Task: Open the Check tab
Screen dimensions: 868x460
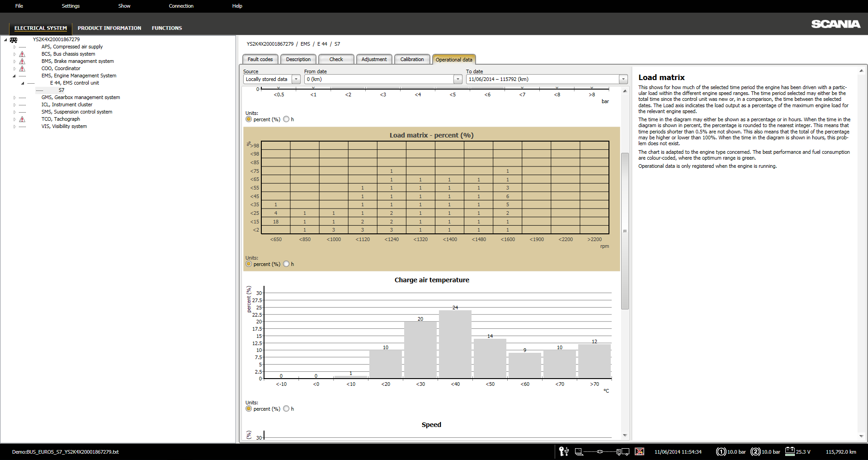Action: pyautogui.click(x=336, y=59)
